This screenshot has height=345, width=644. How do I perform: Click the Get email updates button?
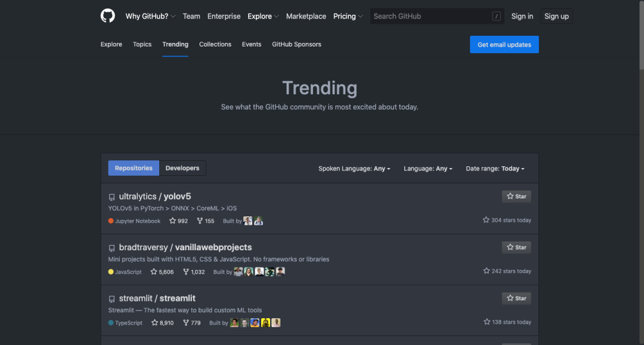click(x=504, y=44)
